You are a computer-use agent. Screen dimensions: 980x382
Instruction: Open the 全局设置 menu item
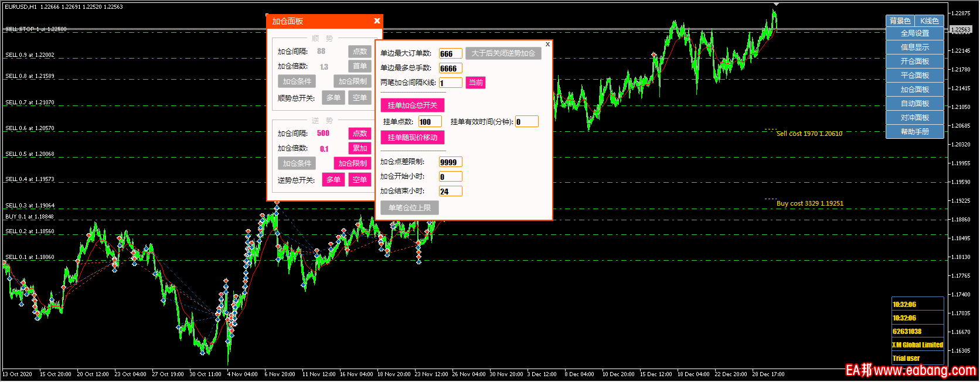[x=914, y=33]
